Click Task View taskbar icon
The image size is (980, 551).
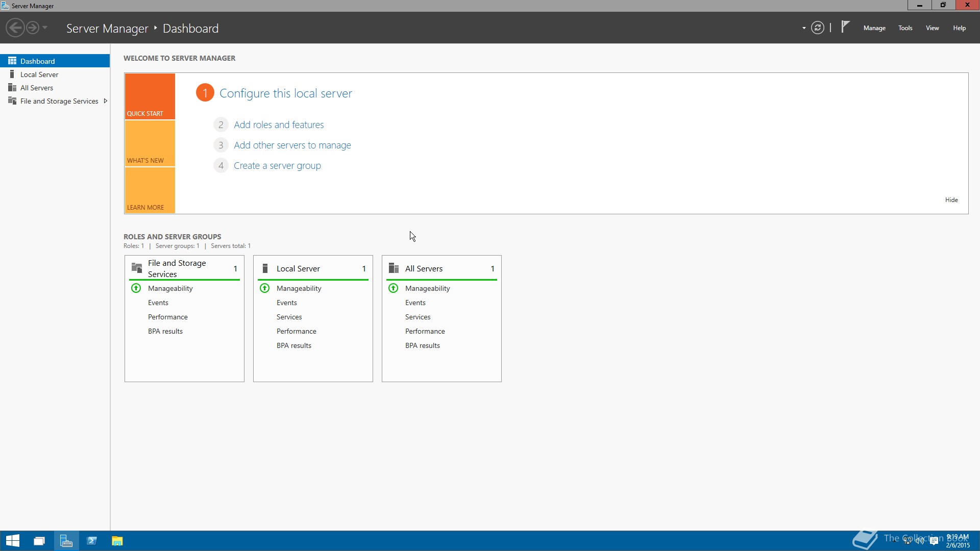click(x=39, y=541)
